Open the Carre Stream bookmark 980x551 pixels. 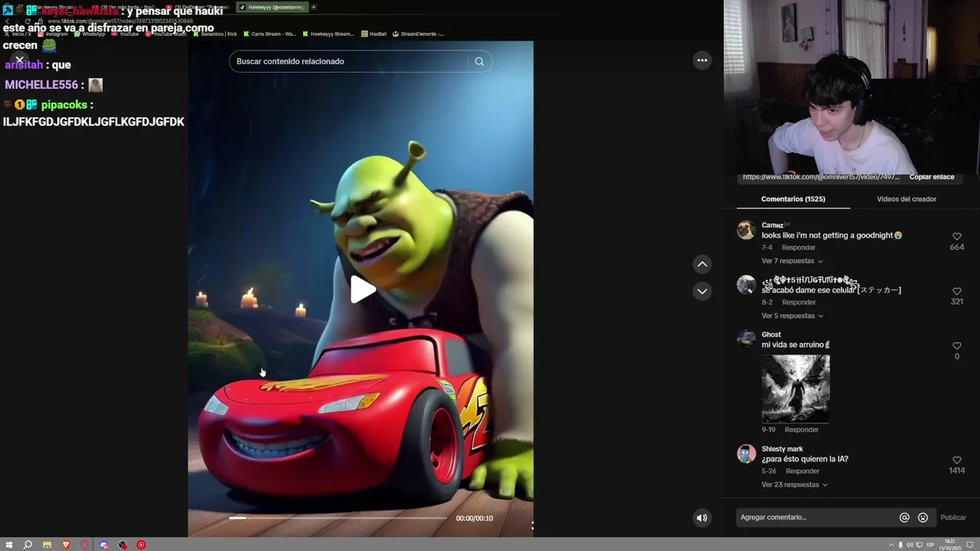click(269, 34)
